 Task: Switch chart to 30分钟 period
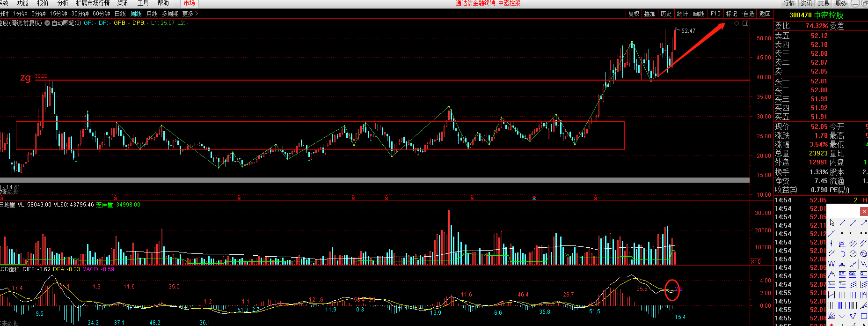pos(80,14)
